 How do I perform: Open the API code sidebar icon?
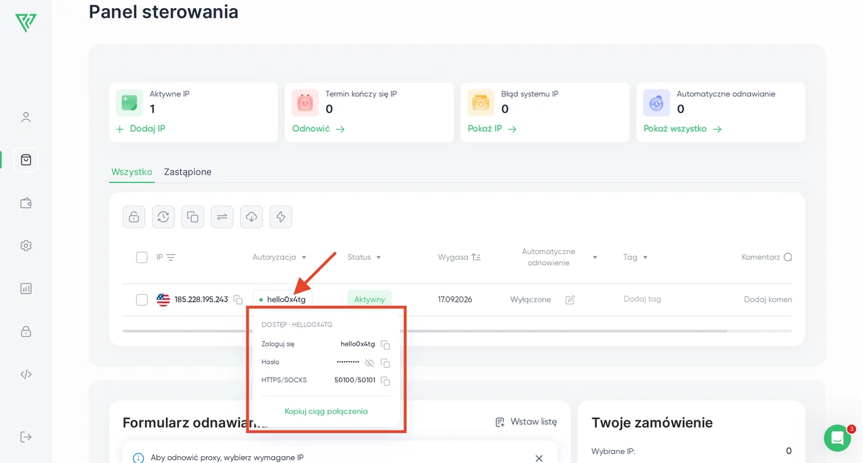point(26,374)
